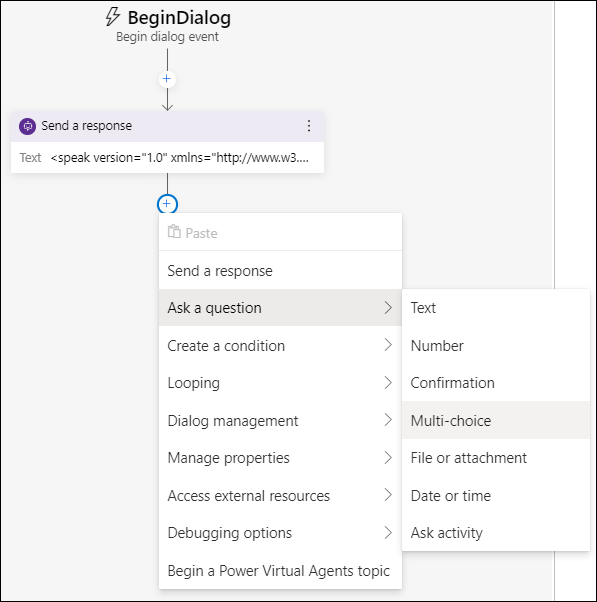The image size is (597, 602).
Task: Expand Manage properties chevron
Action: (x=388, y=458)
